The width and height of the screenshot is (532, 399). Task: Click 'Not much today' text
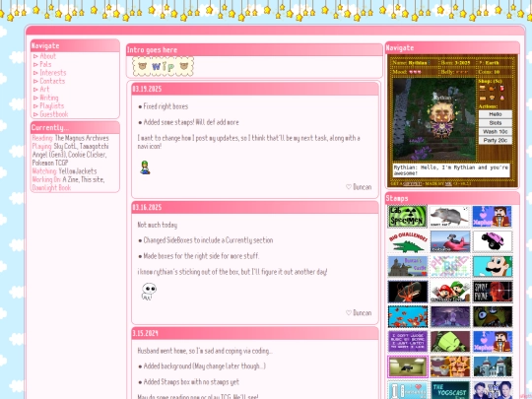[157, 225]
